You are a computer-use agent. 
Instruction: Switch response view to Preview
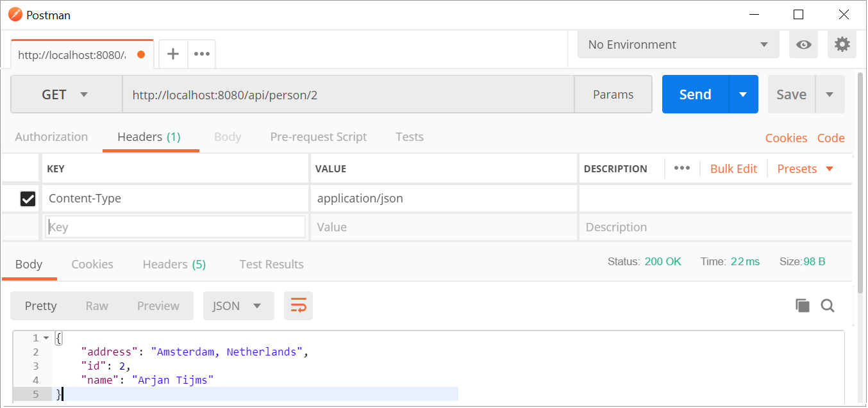click(x=158, y=306)
